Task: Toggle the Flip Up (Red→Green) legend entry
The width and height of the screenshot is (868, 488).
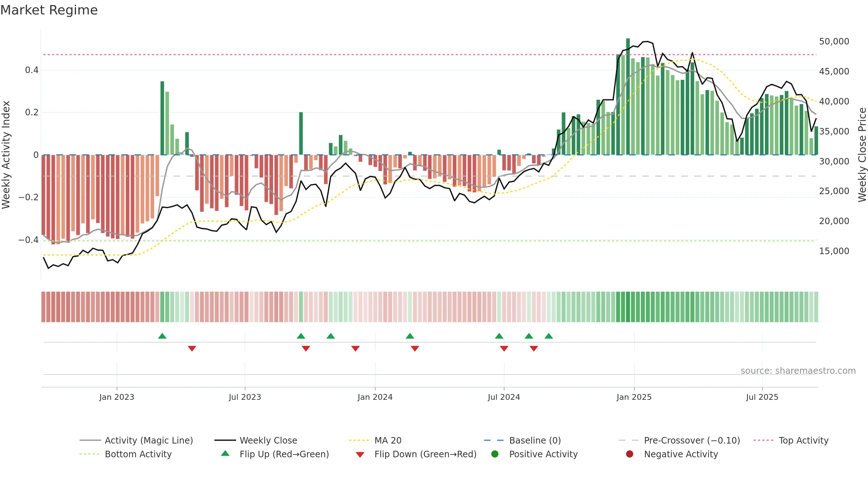Action: tap(275, 454)
